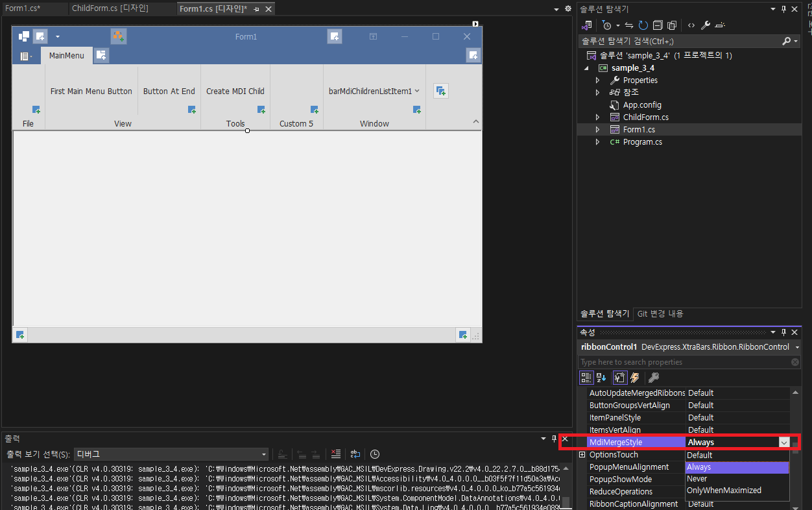Expand the 참조 references node
The height and width of the screenshot is (510, 812).
pos(598,93)
